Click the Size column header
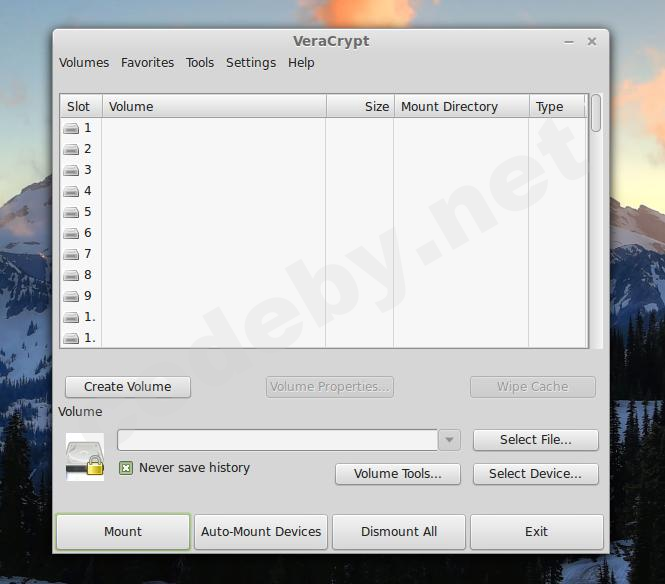This screenshot has height=584, width=665. pyautogui.click(x=360, y=106)
